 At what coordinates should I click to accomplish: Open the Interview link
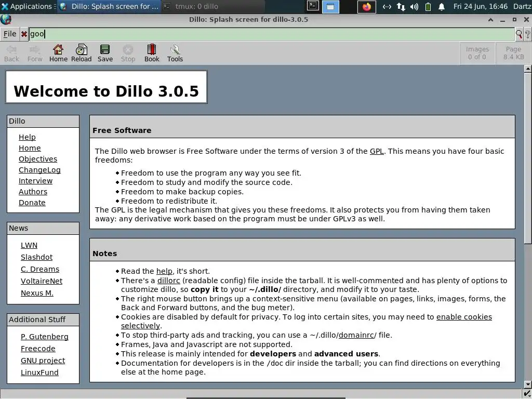[x=35, y=181]
